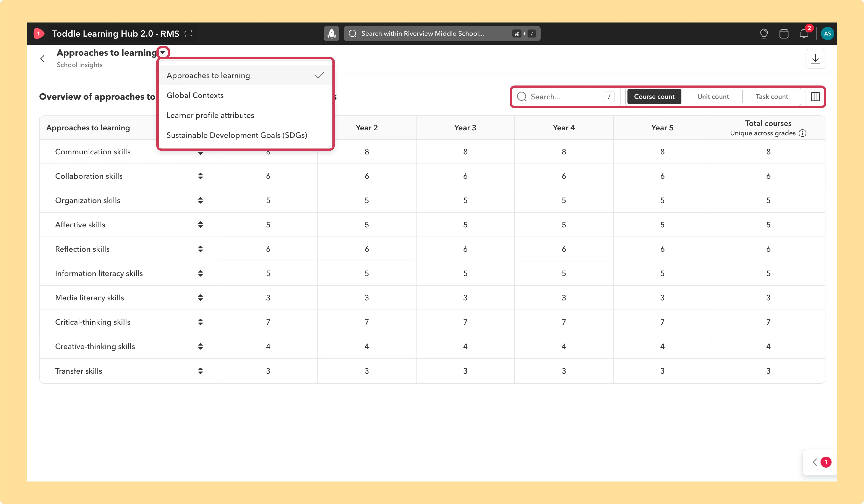Expand the side panel with badge 1
Screen dimensions: 864x504
[820, 462]
